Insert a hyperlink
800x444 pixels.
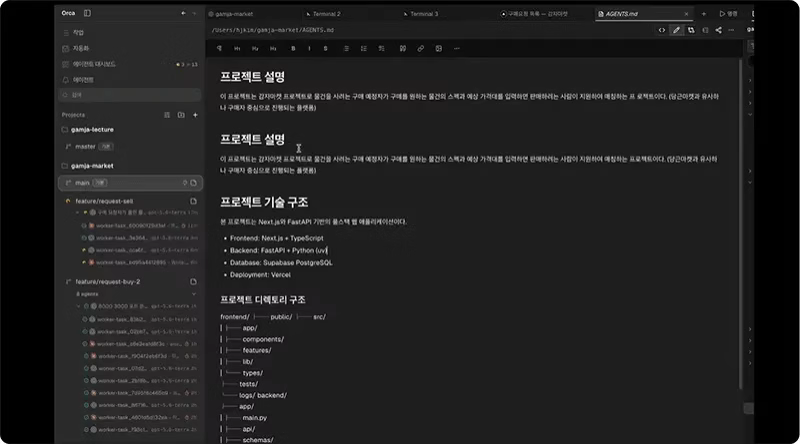(x=420, y=48)
